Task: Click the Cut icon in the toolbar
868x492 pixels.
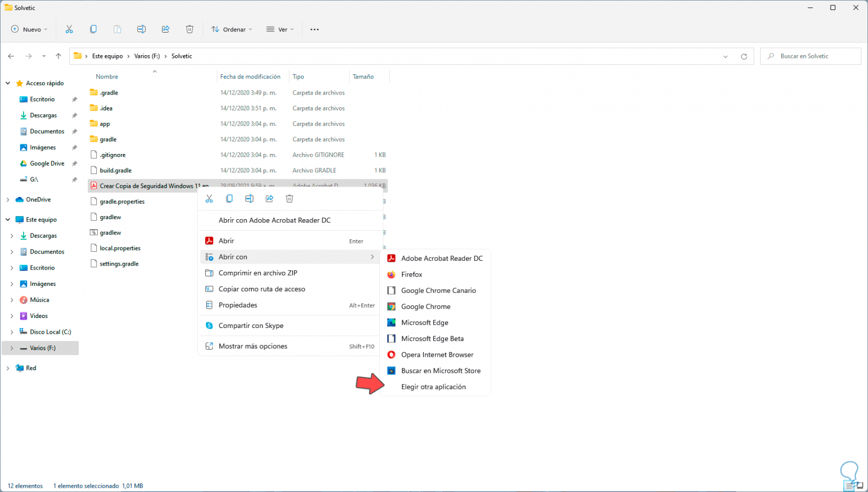Action: click(69, 29)
